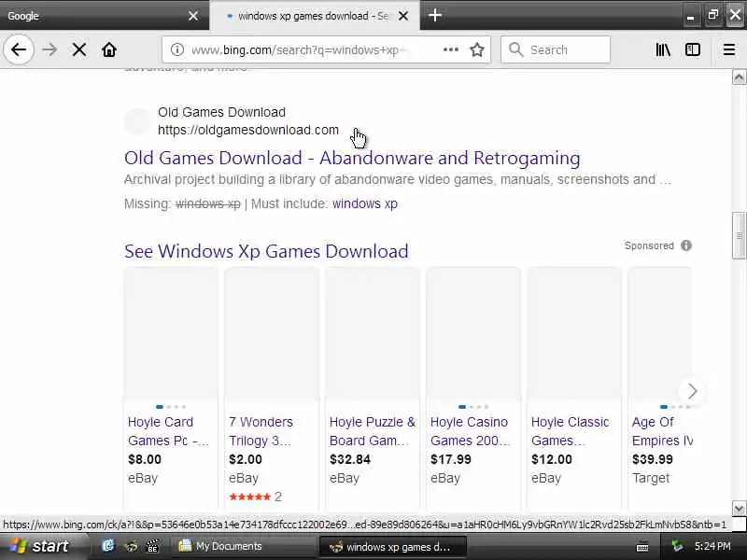Click the Hoyle Casino Games product image
Viewport: 747px width, 560px height.
click(473, 333)
